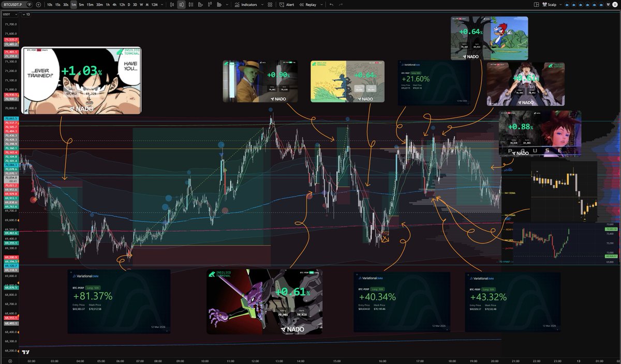
Task: Open the layout setup grid icon
Action: (536, 5)
